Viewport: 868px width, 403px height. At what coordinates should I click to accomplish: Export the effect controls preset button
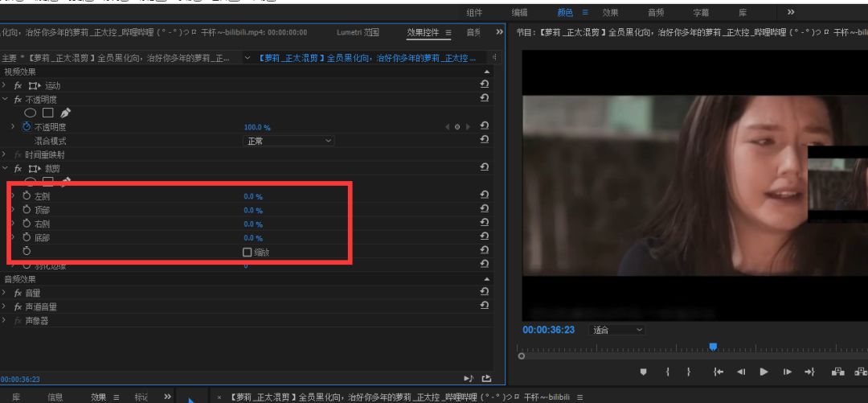[x=486, y=379]
